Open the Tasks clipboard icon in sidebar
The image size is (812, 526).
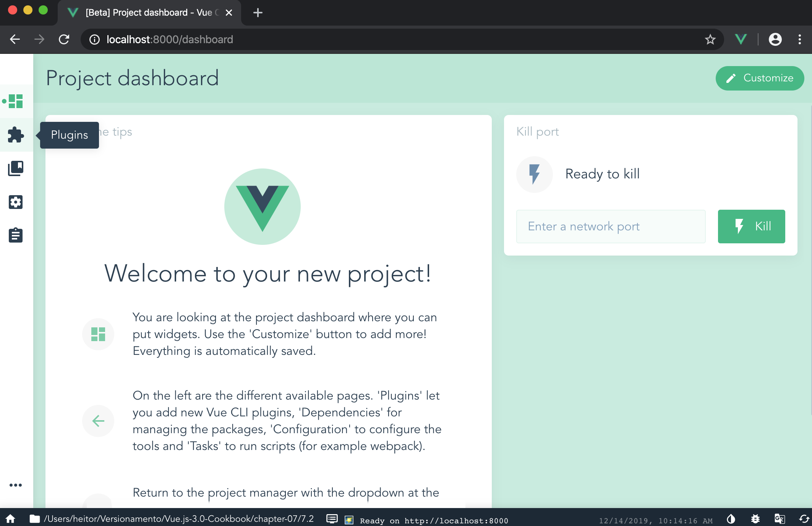[16, 235]
